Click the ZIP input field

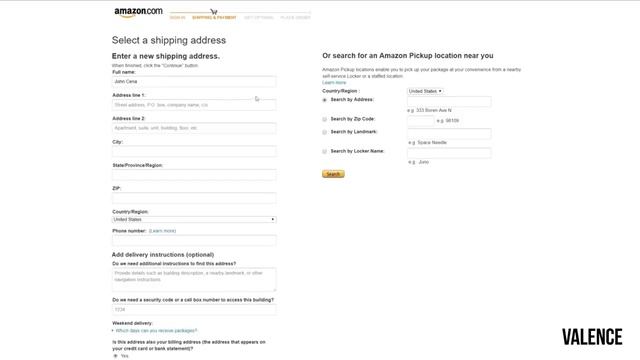click(x=194, y=198)
